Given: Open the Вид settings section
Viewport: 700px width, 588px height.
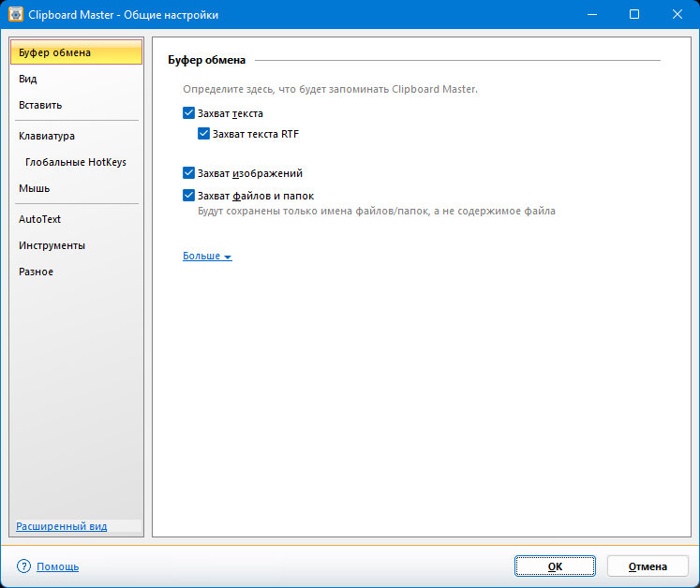Looking at the screenshot, I should (x=76, y=79).
